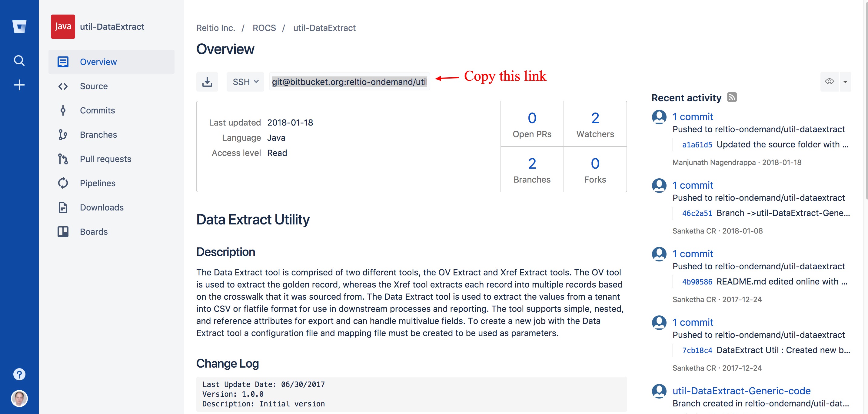This screenshot has height=414, width=868.
Task: Open the Source menu item
Action: coord(111,86)
